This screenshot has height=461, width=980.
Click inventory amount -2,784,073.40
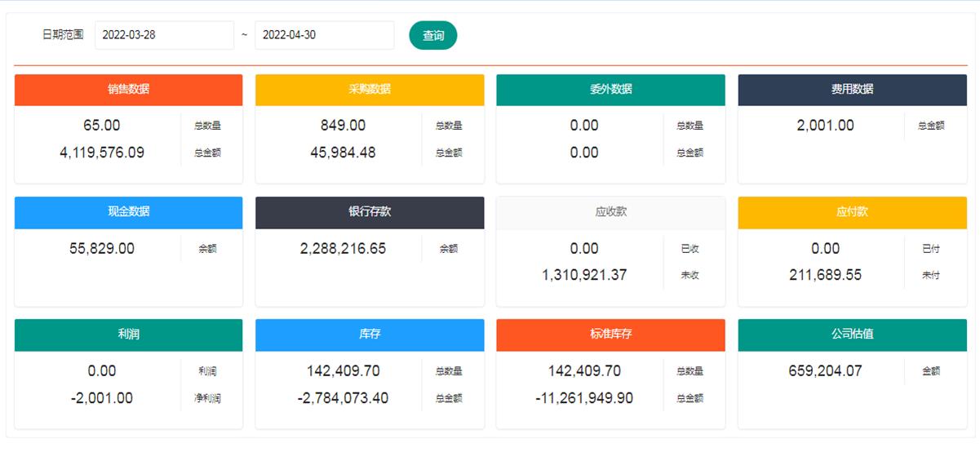(x=344, y=398)
